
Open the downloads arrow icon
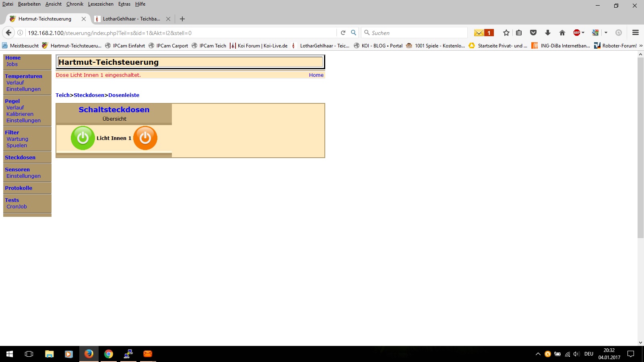coord(548,33)
